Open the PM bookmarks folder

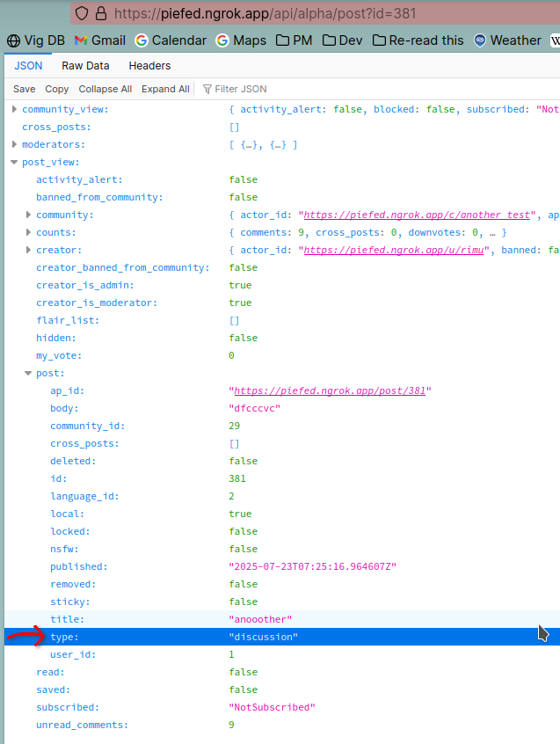tap(295, 40)
